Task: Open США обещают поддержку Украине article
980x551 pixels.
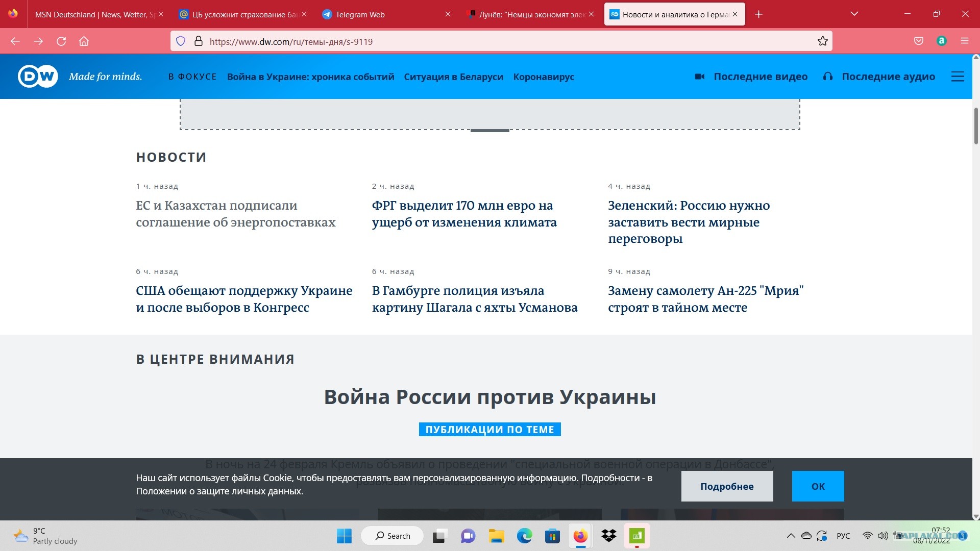Action: [x=244, y=299]
